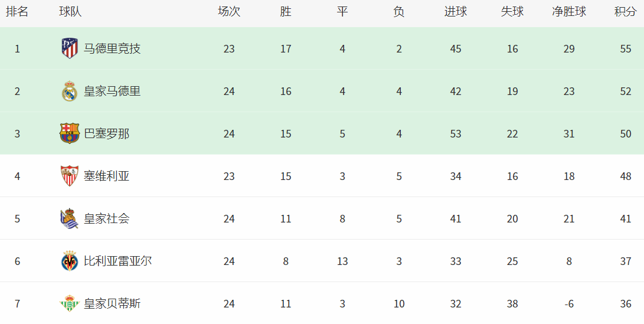Click the Real Sociedad club crest

(x=70, y=218)
